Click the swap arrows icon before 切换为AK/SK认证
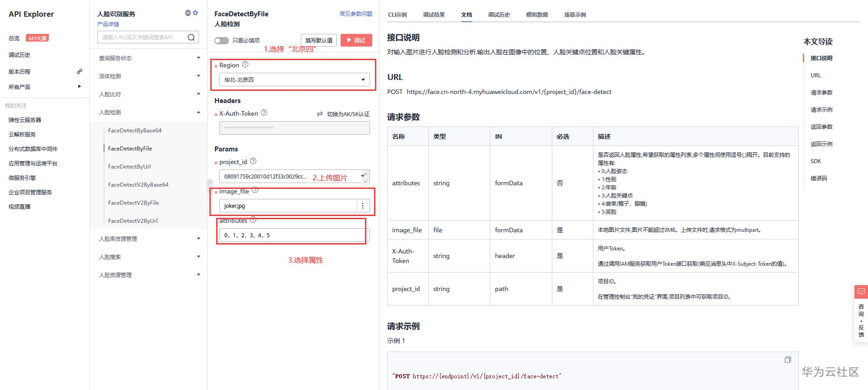868x390 pixels. pos(320,114)
